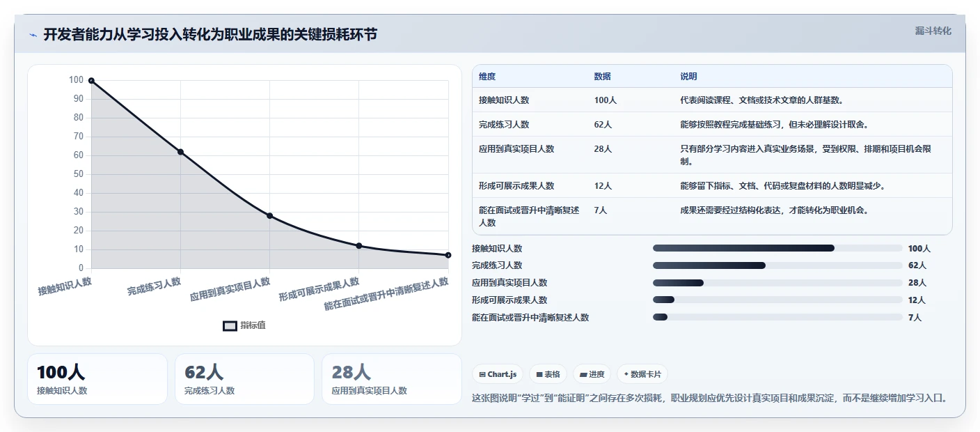
Task: Click the description starting 成果还需要经过结构化表达
Action: coord(775,210)
